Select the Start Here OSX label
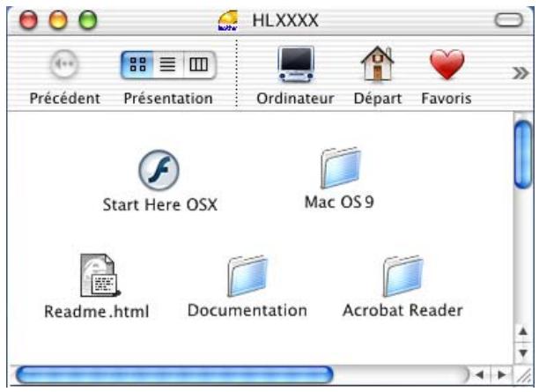The image size is (539, 392). pyautogui.click(x=160, y=205)
